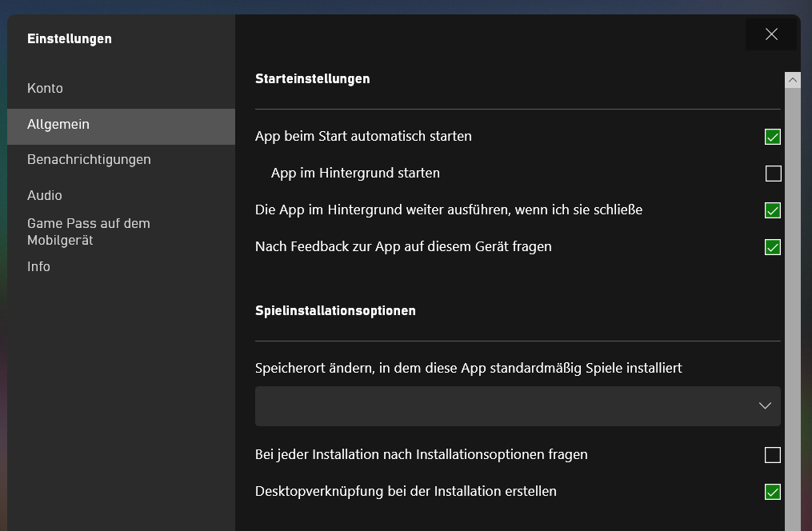Enable 'App im Hintergrund starten' checkbox
Screen dimensions: 812x531
click(773, 174)
